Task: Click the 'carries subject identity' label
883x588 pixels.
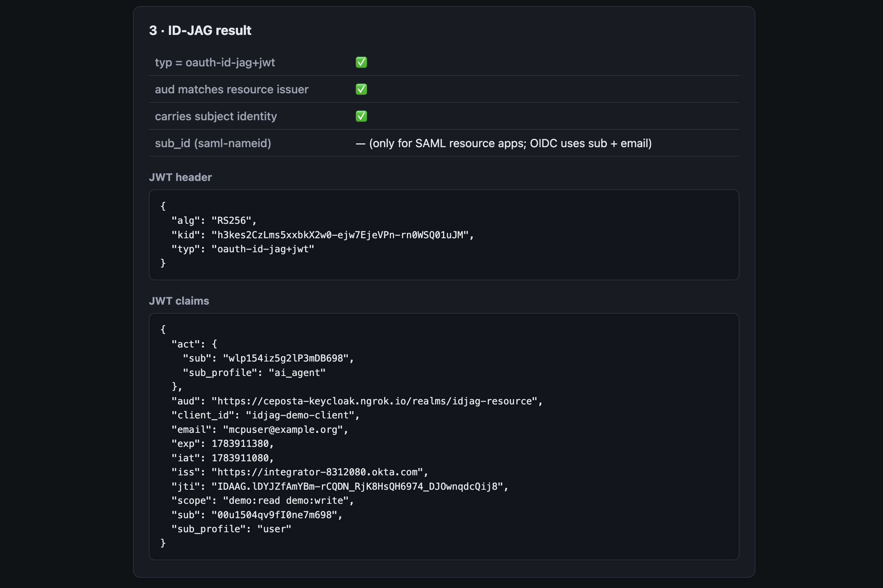Action: pyautogui.click(x=216, y=116)
